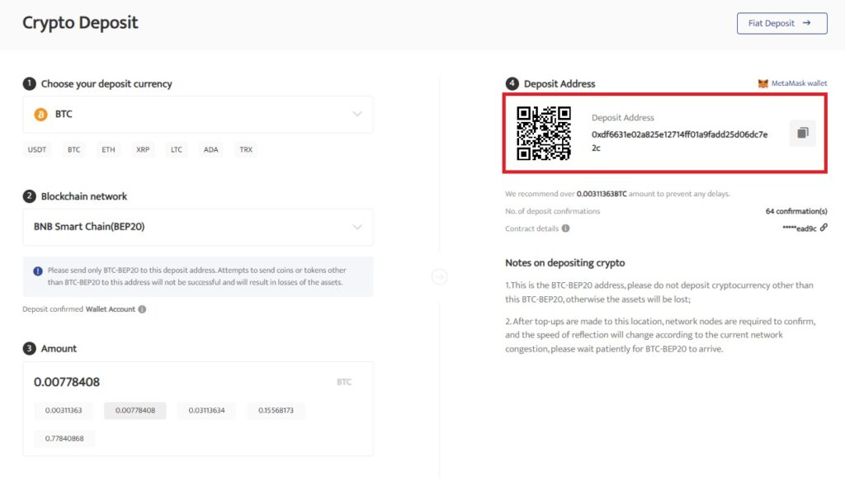Click the Contract details label
The image size is (845, 504).
click(532, 228)
